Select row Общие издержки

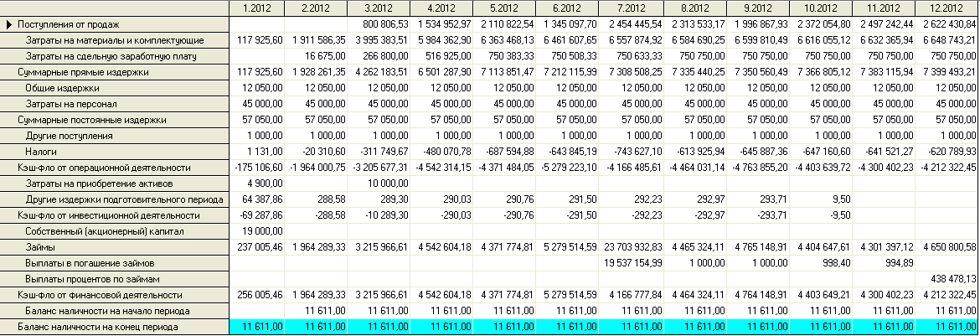tap(115, 88)
